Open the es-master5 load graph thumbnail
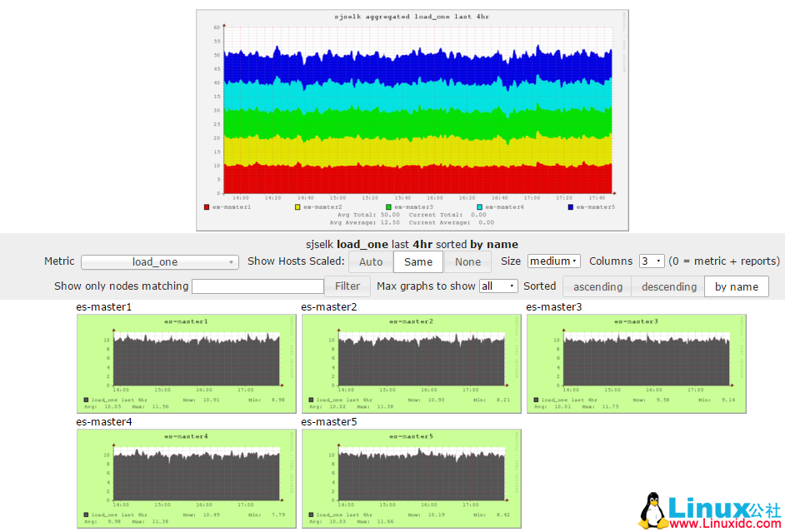 [x=412, y=478]
